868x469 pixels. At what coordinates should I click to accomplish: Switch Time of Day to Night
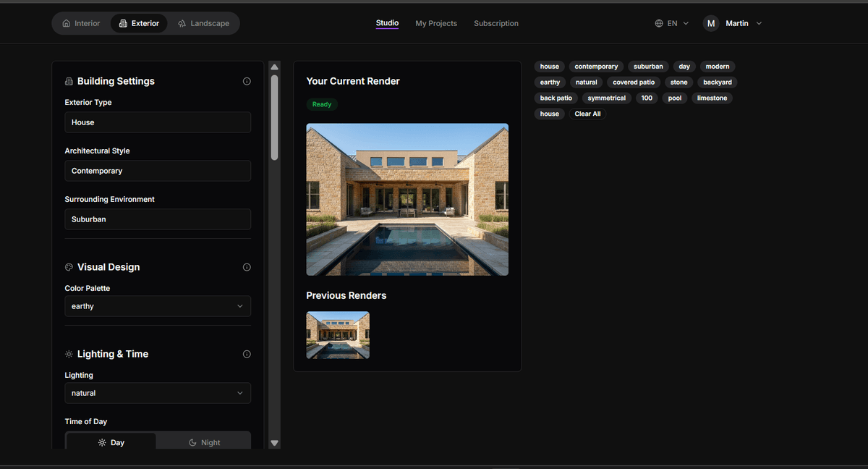[x=203, y=441]
